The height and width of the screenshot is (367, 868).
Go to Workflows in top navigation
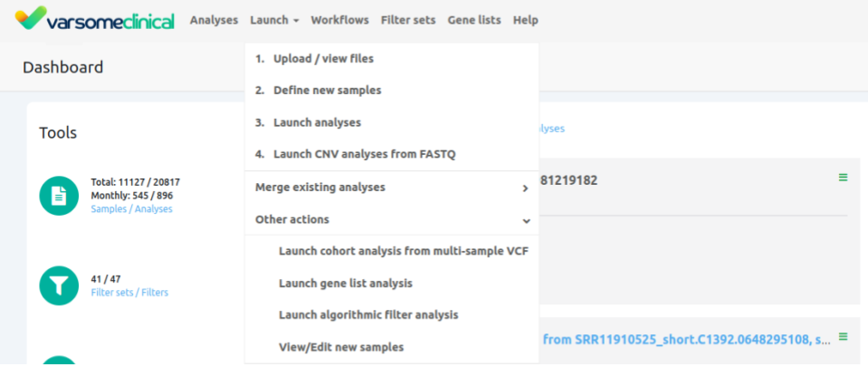pos(340,20)
